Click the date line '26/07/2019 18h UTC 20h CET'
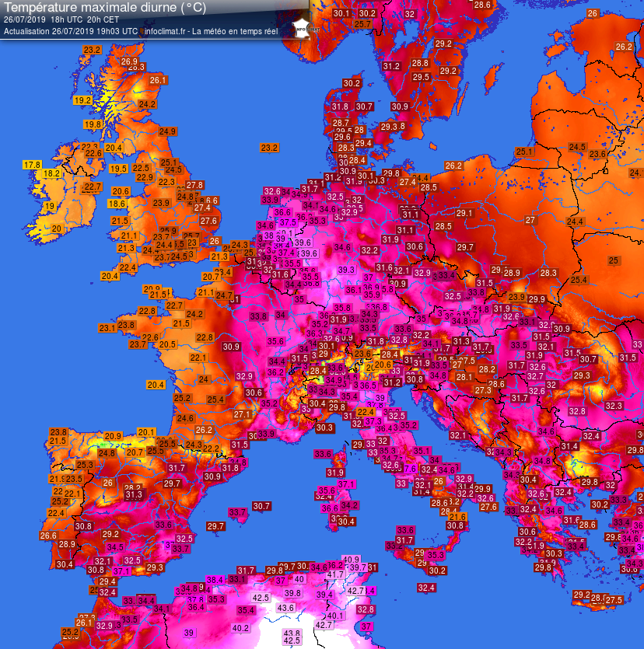644x649 pixels. coord(61,19)
